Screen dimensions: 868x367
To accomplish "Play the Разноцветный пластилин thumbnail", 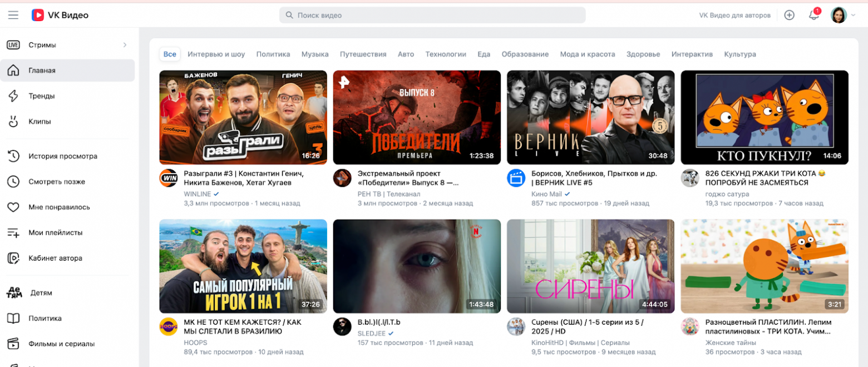I will 765,266.
